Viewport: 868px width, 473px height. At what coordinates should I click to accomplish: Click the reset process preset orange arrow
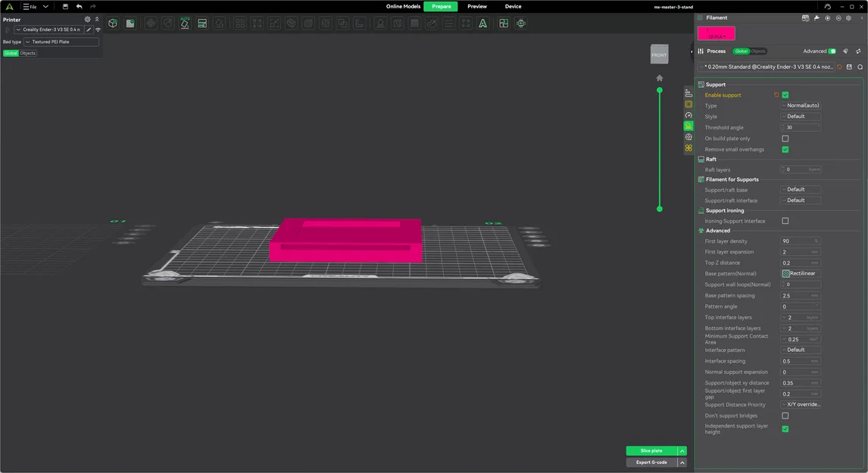[840, 67]
